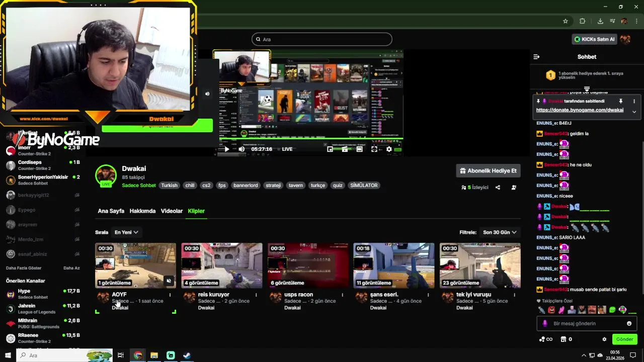Image resolution: width=644 pixels, height=362 pixels.
Task: Open the En Yeni sort dropdown
Action: click(x=126, y=232)
